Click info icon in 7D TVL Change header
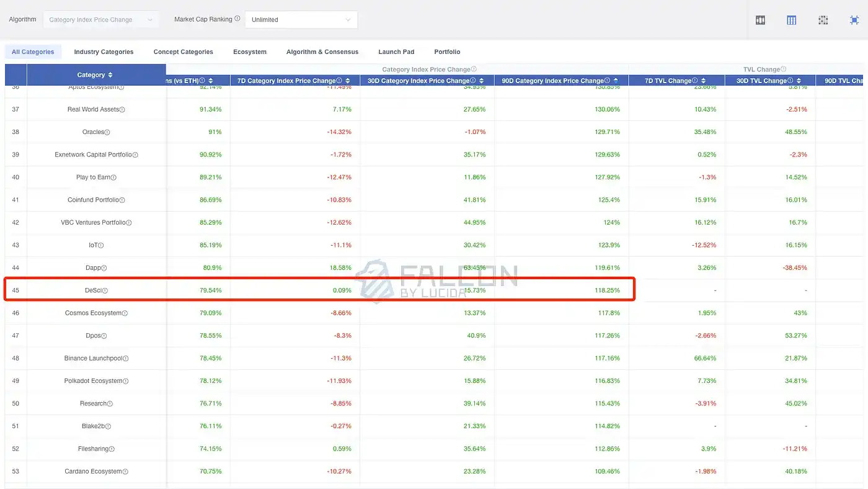Image resolution: width=868 pixels, height=489 pixels. [695, 81]
